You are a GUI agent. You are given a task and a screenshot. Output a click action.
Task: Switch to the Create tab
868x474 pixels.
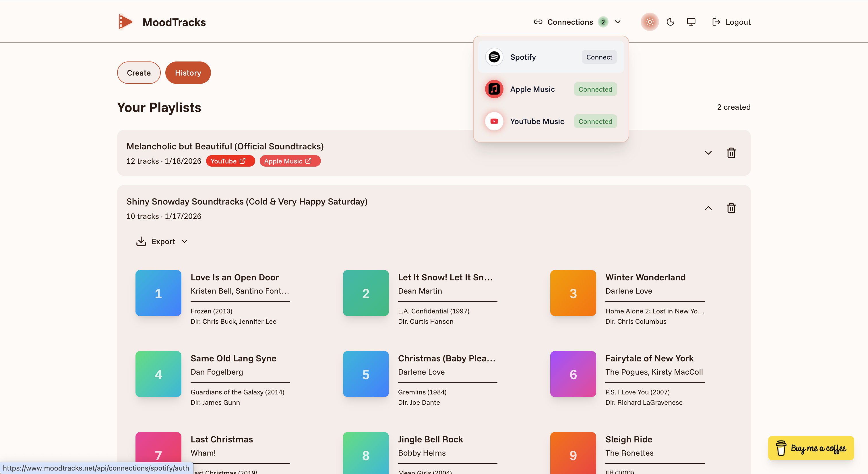[138, 72]
